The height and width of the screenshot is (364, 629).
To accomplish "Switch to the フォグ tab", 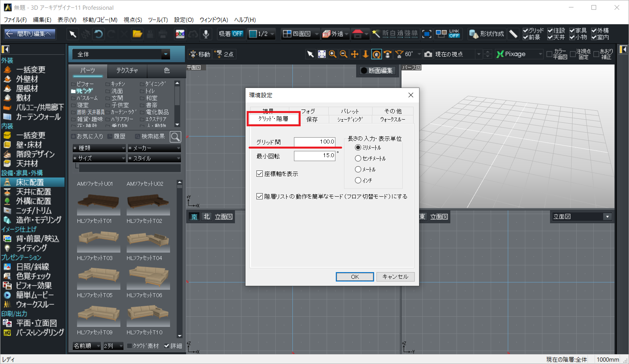I will coord(308,111).
